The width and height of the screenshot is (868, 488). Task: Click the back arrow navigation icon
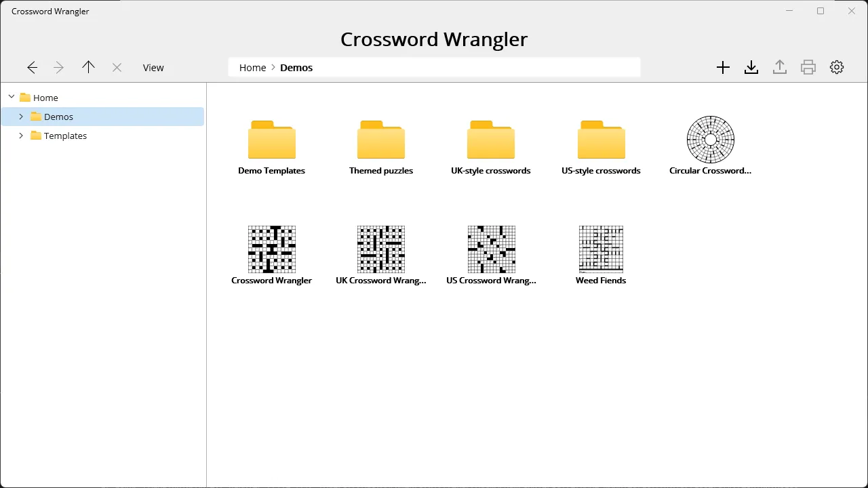coord(32,68)
